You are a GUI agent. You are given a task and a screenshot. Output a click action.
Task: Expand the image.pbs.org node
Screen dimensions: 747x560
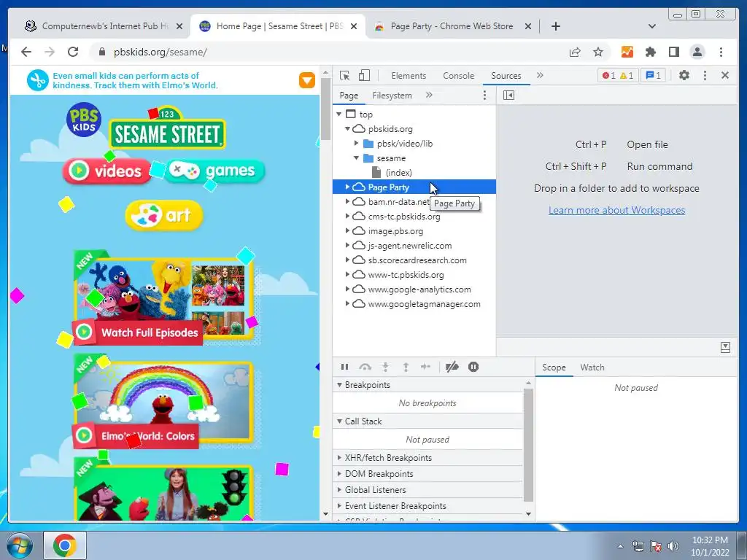pyautogui.click(x=348, y=231)
